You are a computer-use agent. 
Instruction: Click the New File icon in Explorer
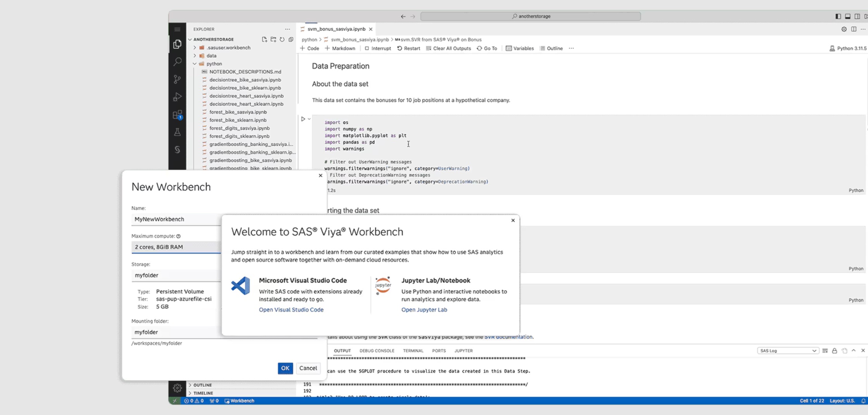[264, 40]
